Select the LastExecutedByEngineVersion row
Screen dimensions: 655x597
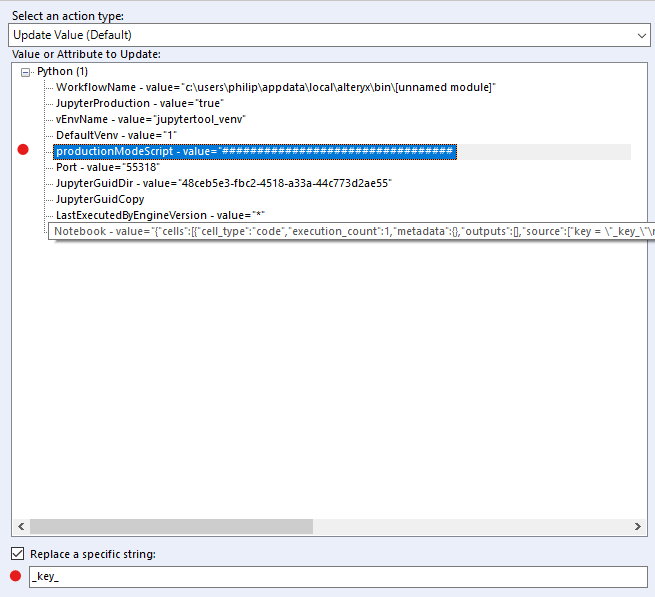click(160, 215)
